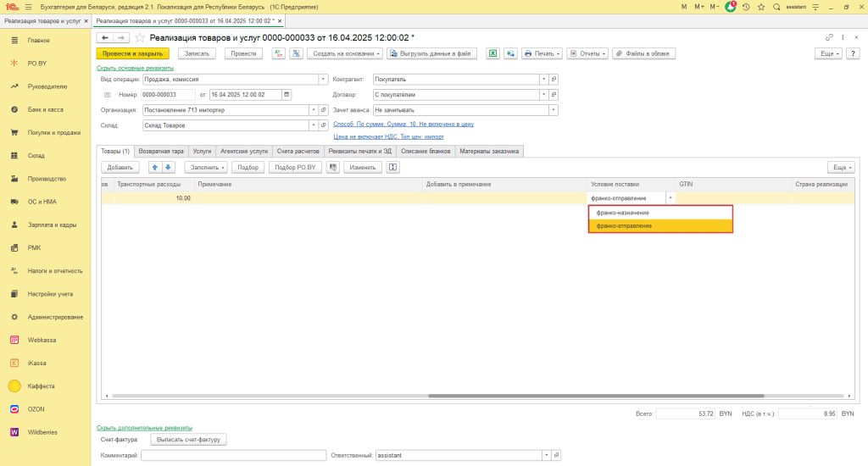Click Подбор PO.BY button
Screen dimensions: 868x466
pyautogui.click(x=295, y=167)
